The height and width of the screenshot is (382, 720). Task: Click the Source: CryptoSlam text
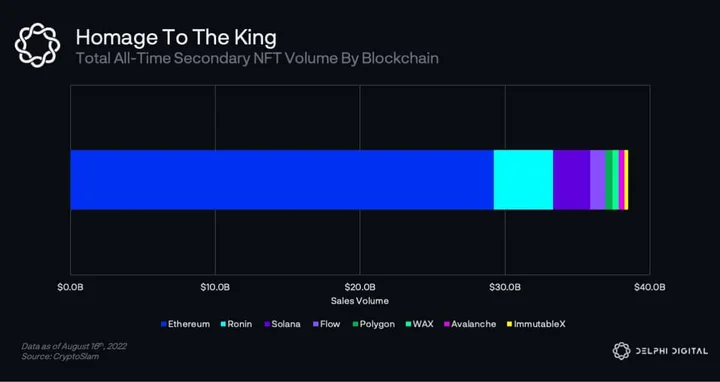point(60,356)
